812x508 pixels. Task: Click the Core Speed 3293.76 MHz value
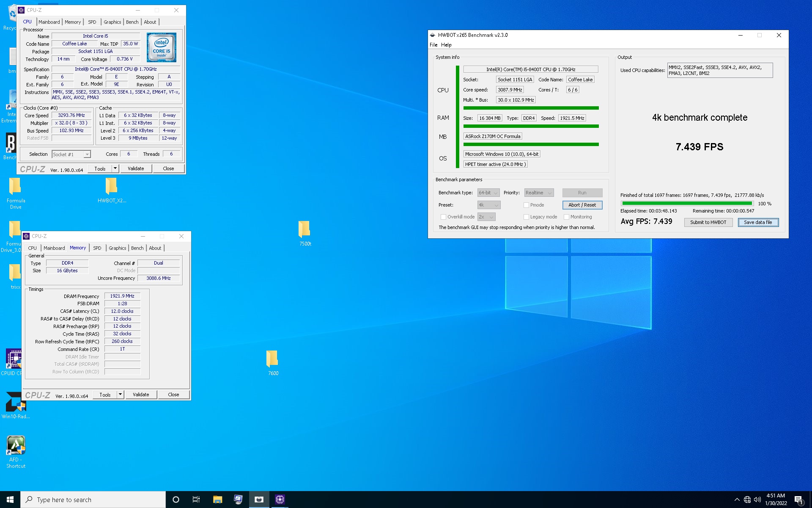tap(71, 115)
